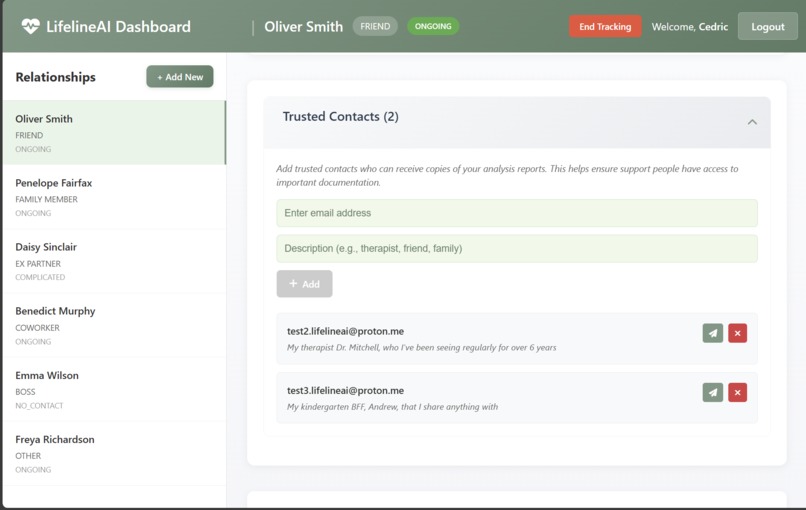This screenshot has width=806, height=510.
Task: Click Oliver Smith name in header
Action: point(303,26)
